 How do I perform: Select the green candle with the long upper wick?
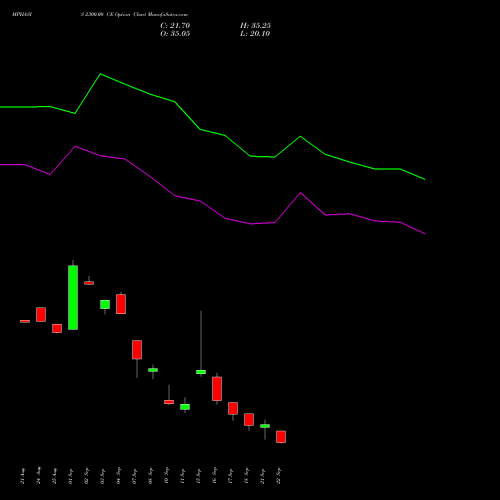(201, 372)
